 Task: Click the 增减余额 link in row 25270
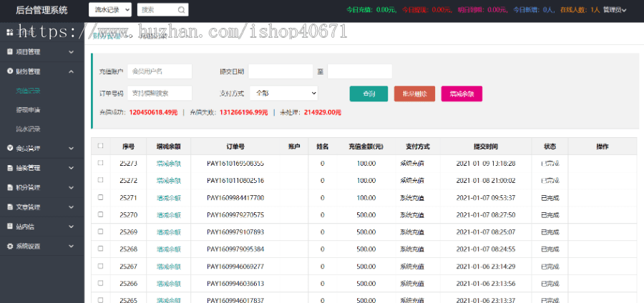point(168,214)
